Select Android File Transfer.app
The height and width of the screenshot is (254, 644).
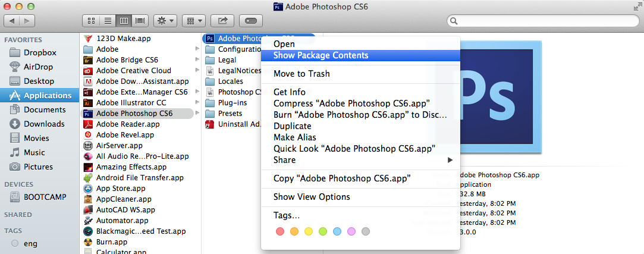pos(140,177)
